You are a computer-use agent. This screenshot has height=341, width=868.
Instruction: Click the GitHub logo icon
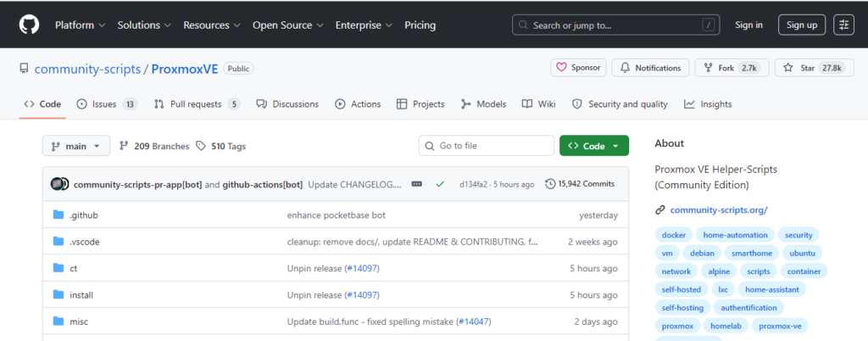pyautogui.click(x=29, y=25)
